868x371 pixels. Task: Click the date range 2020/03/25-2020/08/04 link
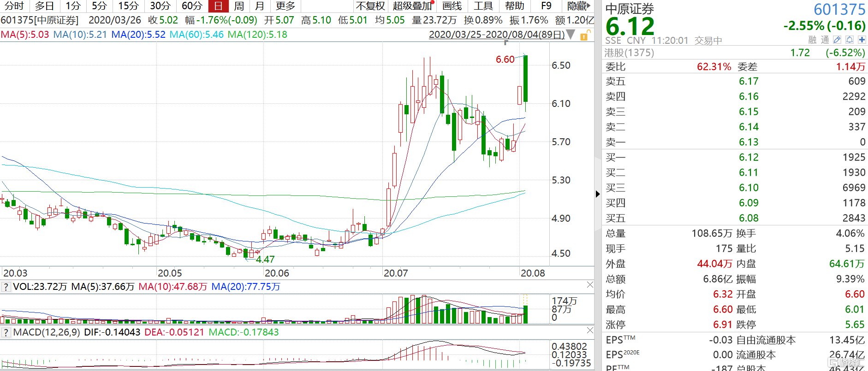[497, 35]
